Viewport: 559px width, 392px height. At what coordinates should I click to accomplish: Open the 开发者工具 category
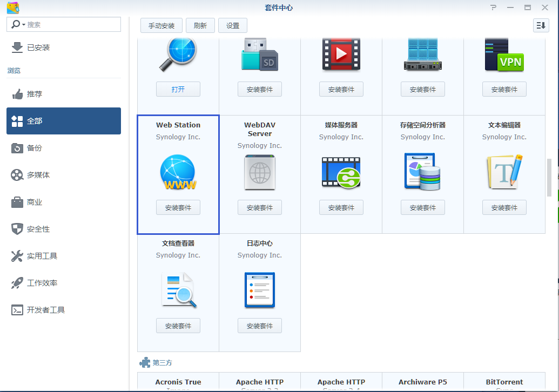point(64,310)
